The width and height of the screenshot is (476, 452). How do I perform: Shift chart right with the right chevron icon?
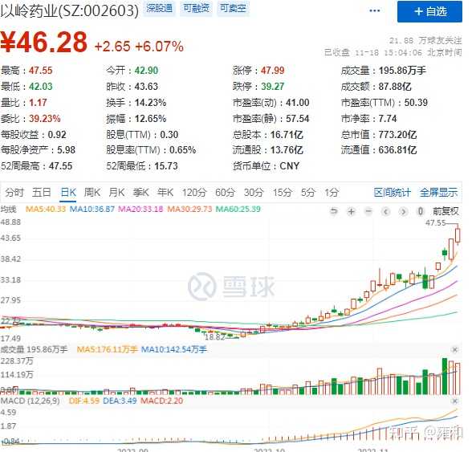[x=403, y=211]
